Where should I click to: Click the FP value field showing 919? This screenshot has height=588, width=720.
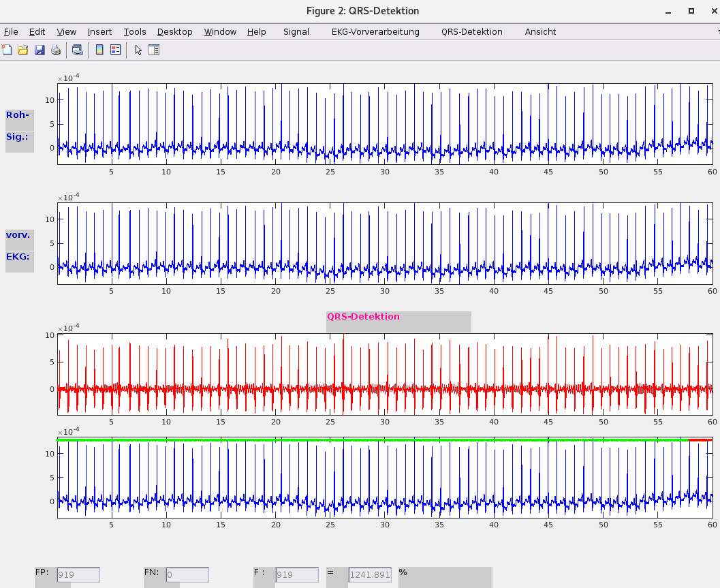(x=78, y=575)
